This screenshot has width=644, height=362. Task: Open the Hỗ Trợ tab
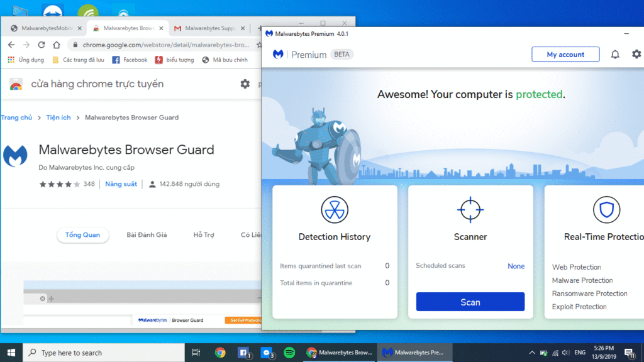(x=204, y=235)
